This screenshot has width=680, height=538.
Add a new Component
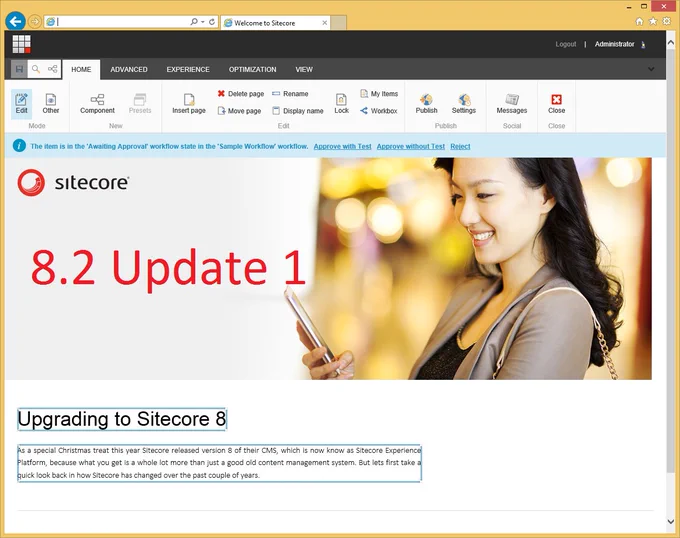98,104
